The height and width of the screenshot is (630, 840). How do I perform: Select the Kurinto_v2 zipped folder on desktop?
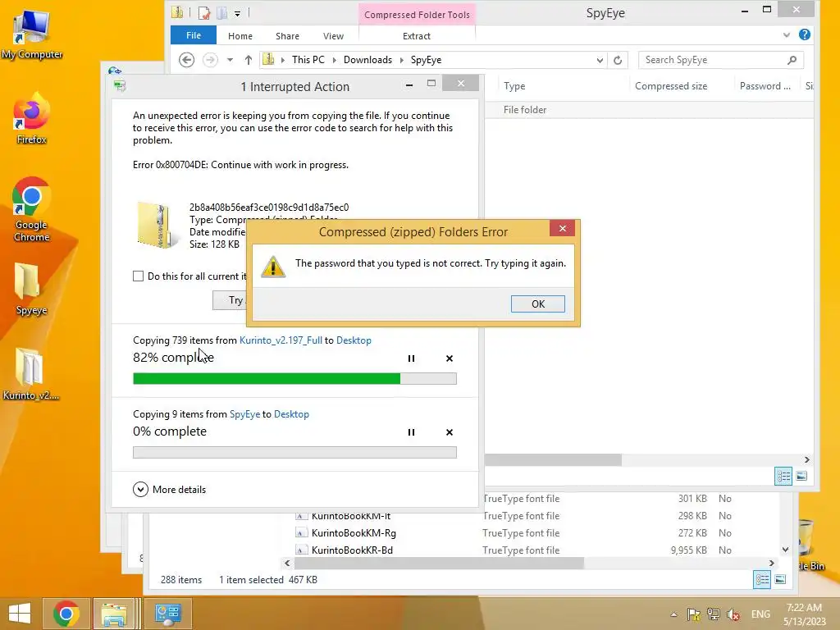pos(30,374)
